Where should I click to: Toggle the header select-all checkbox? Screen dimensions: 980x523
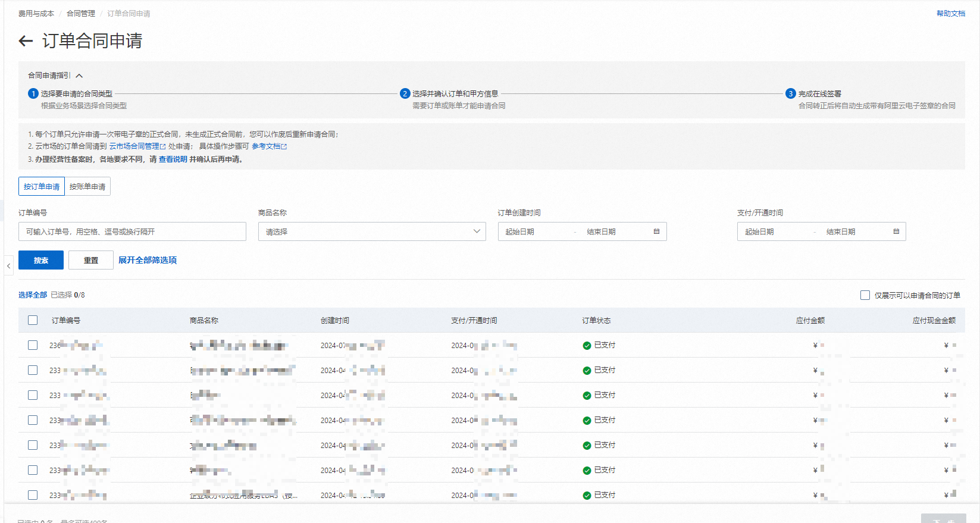click(x=33, y=320)
